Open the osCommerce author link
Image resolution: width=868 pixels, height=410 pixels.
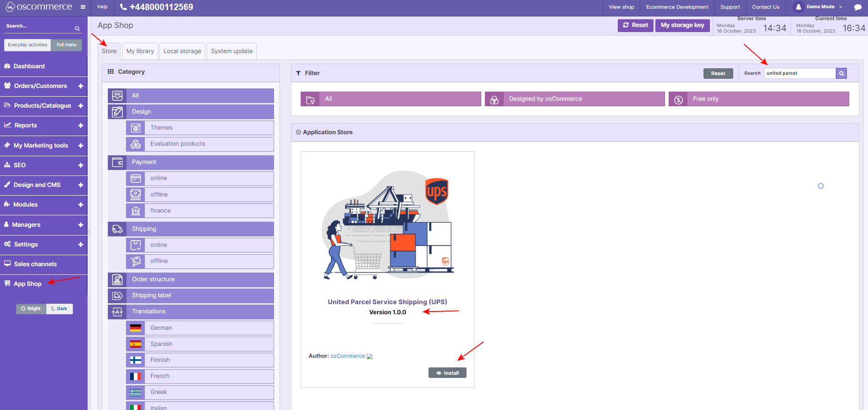348,356
